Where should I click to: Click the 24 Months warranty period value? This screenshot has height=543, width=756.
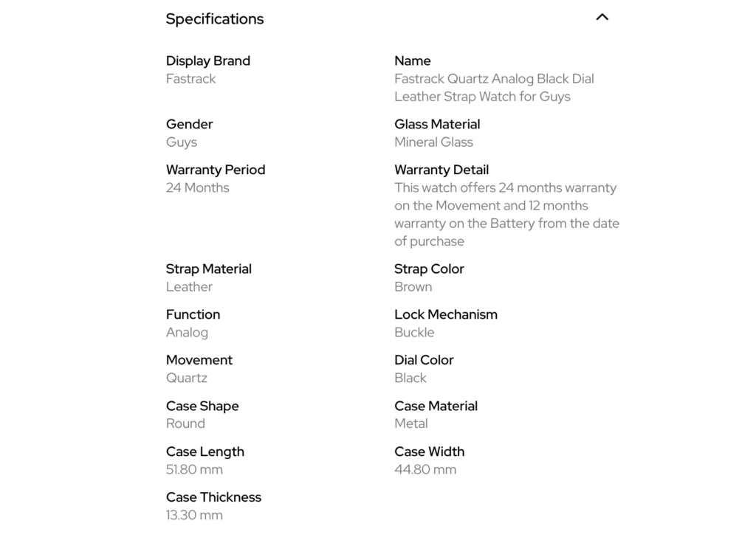[197, 187]
